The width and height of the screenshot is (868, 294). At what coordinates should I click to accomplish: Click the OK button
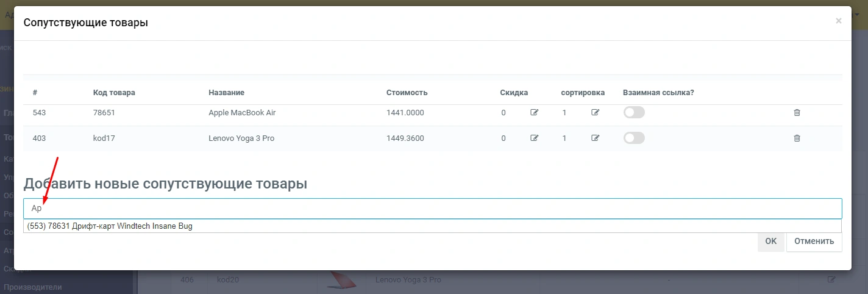770,241
